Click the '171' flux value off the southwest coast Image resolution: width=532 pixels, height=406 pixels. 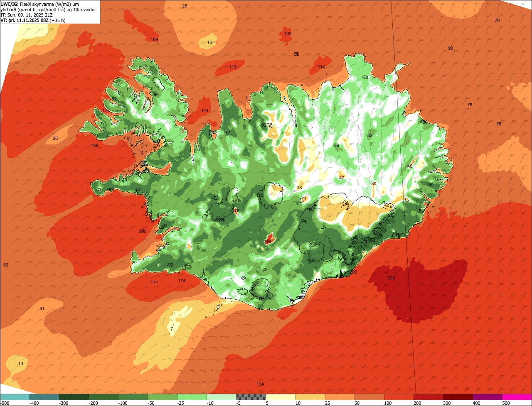[154, 283]
